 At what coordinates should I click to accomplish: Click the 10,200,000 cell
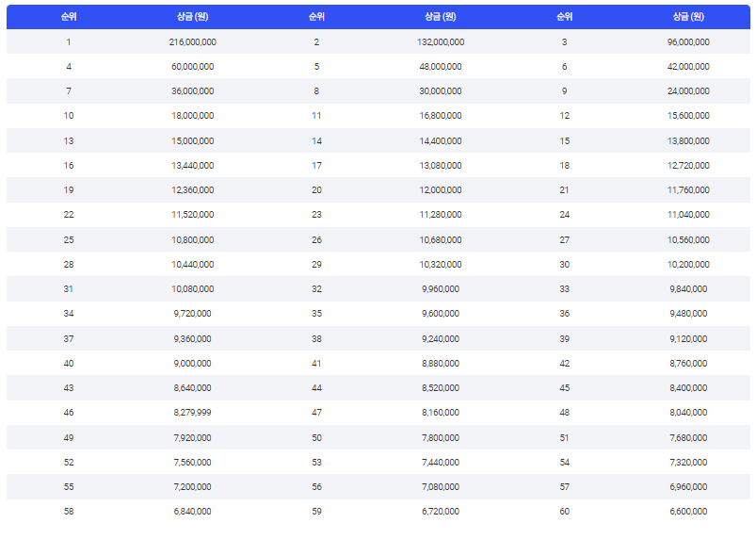click(688, 265)
